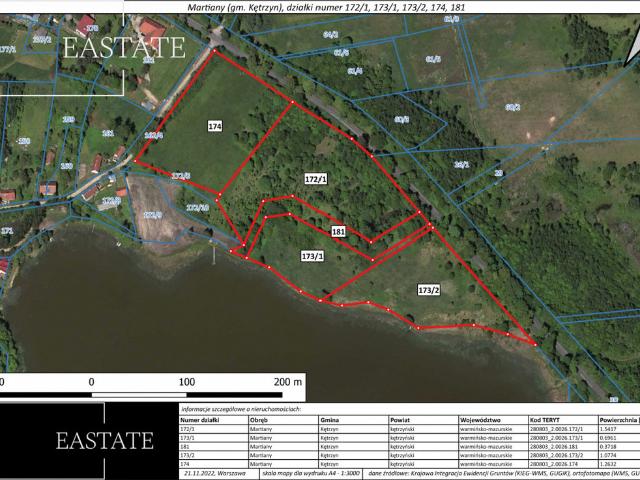Viewport: 640px width, 480px height.
Task: Select the 173/1 parcel label
Action: (312, 256)
